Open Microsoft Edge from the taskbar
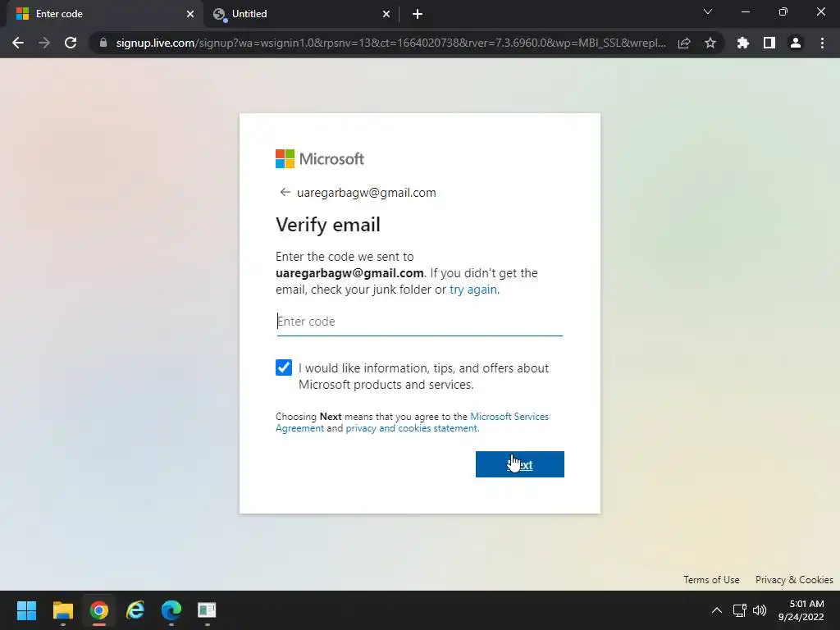Screen dimensions: 840x630 coord(171,610)
